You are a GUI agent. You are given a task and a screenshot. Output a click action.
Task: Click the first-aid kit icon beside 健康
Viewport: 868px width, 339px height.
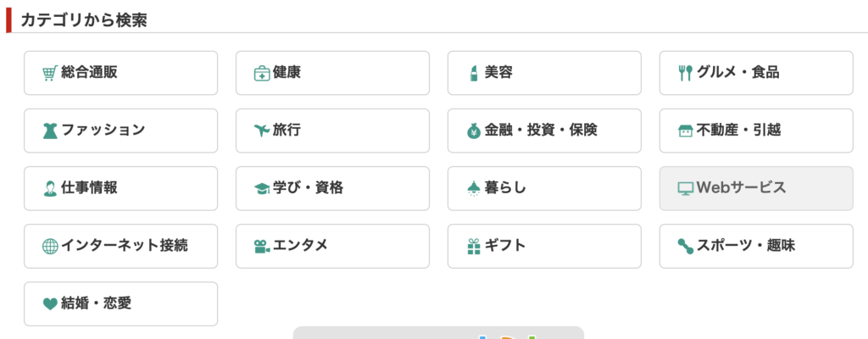(x=262, y=74)
